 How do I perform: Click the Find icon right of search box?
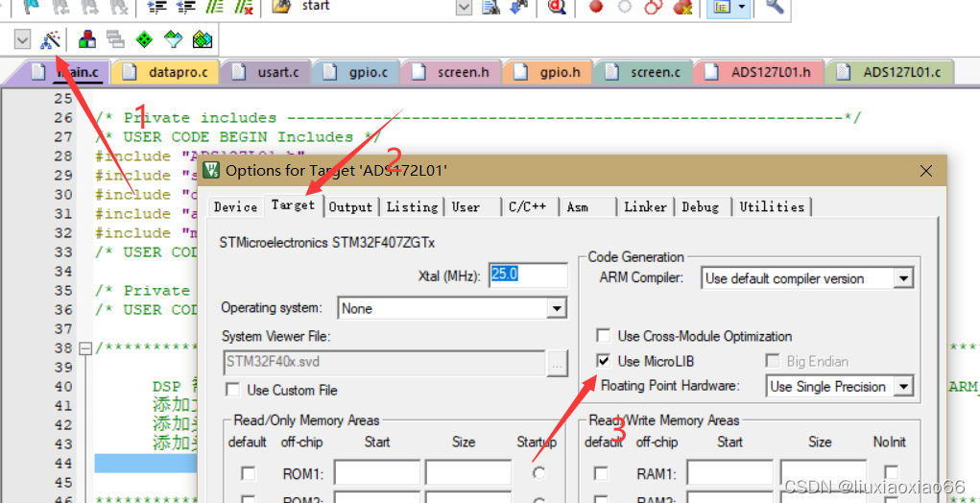[x=492, y=7]
